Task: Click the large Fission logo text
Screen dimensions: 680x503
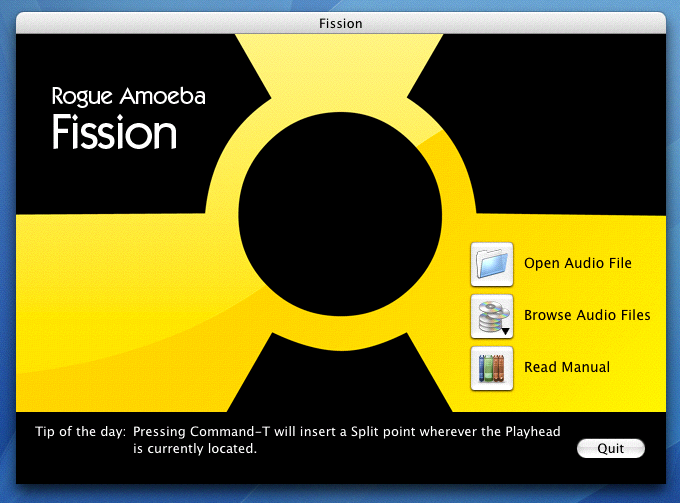Action: click(114, 132)
